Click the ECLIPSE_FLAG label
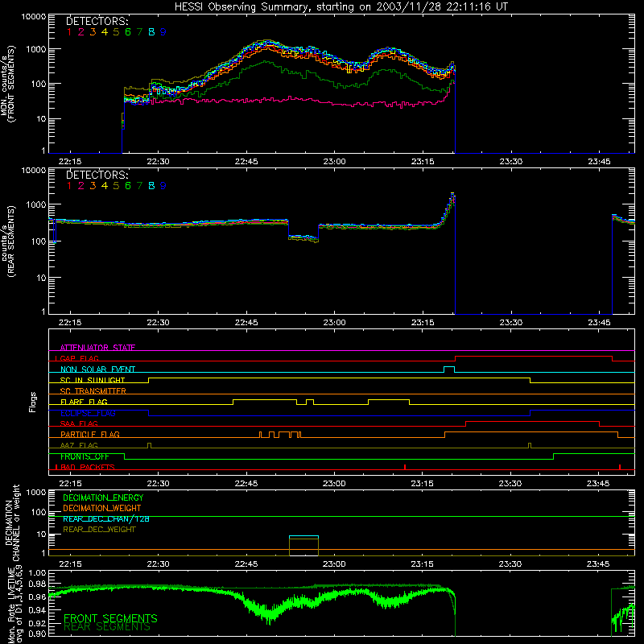Viewport: 644px width, 644px height. point(88,413)
